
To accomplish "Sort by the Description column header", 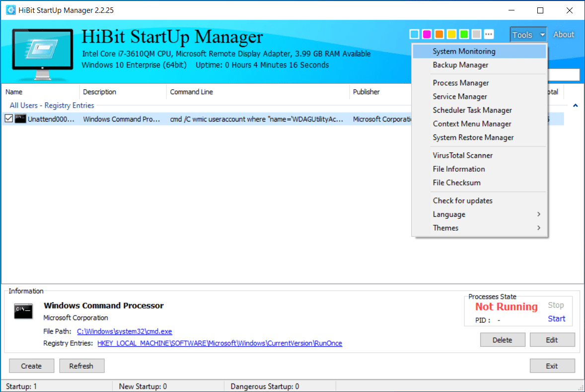I will click(x=123, y=92).
